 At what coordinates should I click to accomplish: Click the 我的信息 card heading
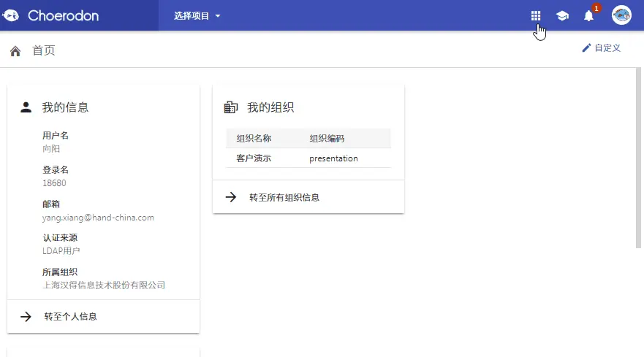click(x=65, y=107)
